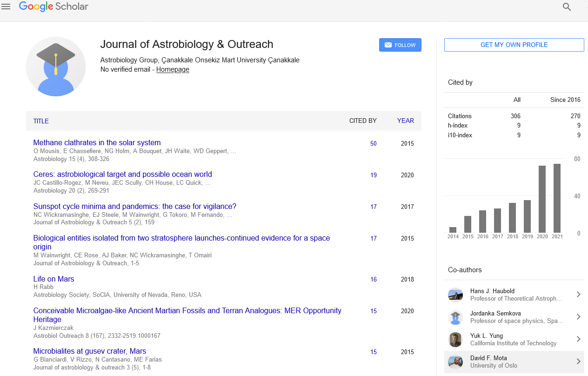Sort publications by YEAR column
The width and height of the screenshot is (588, 376).
pos(405,121)
